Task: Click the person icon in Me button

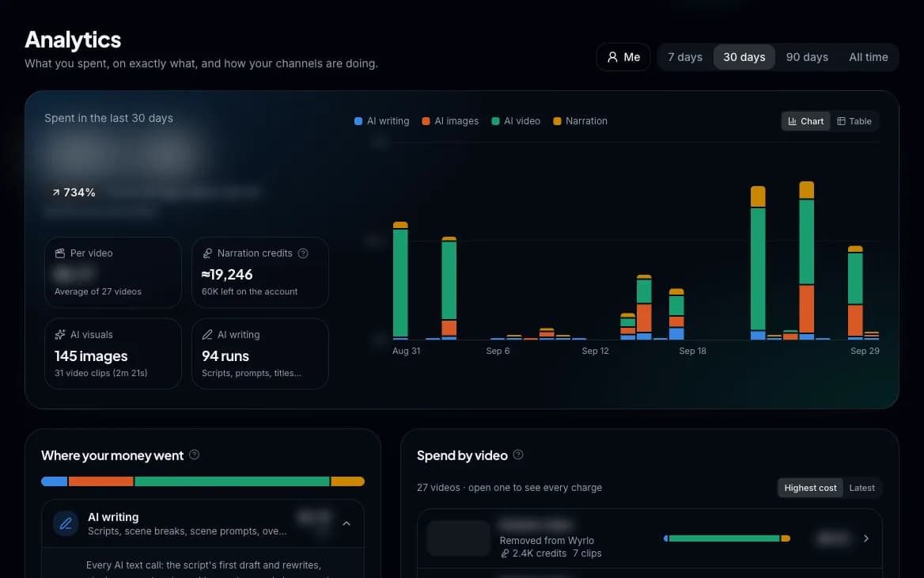Action: pyautogui.click(x=612, y=57)
